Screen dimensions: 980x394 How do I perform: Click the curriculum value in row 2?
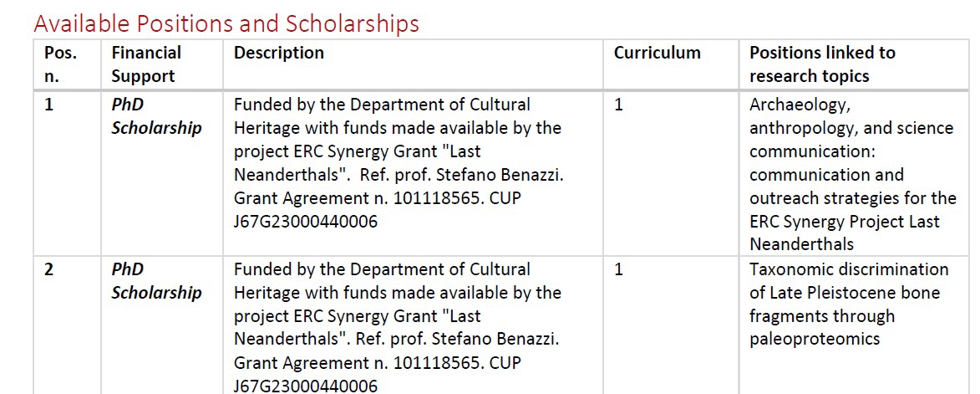(618, 270)
